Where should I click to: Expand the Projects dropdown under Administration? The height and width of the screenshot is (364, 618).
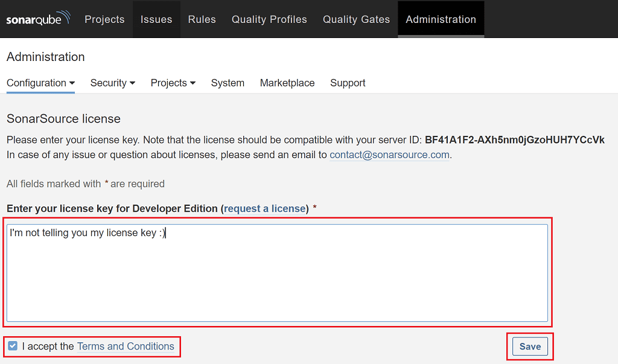click(173, 83)
